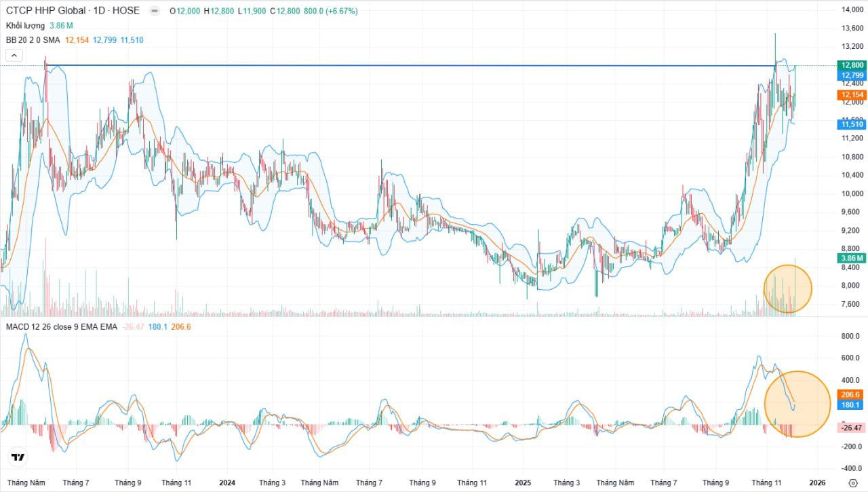Click orange 12,154 BB basis price label

tap(852, 95)
